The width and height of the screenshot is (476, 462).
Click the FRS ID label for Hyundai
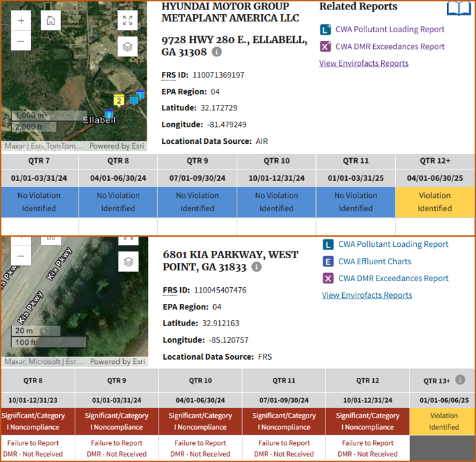[x=175, y=75]
